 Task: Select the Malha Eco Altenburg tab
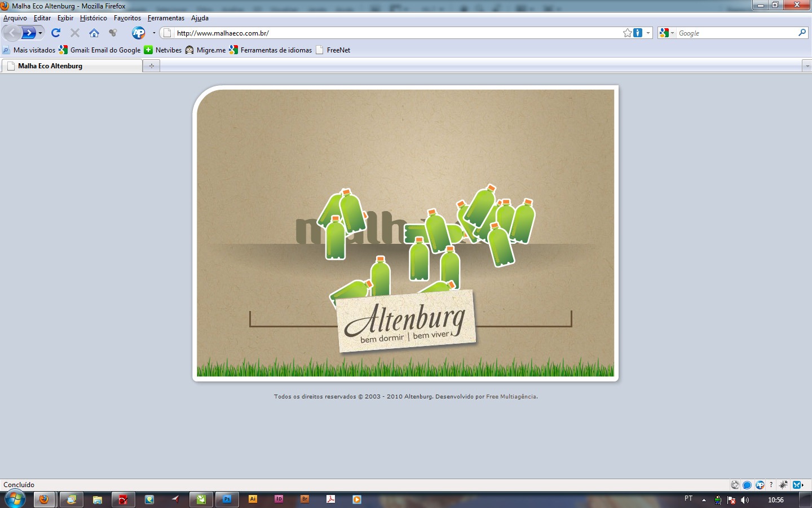click(72, 66)
